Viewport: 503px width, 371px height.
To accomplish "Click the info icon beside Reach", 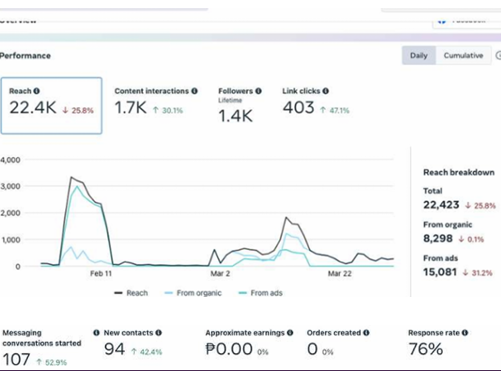I will click(x=37, y=91).
